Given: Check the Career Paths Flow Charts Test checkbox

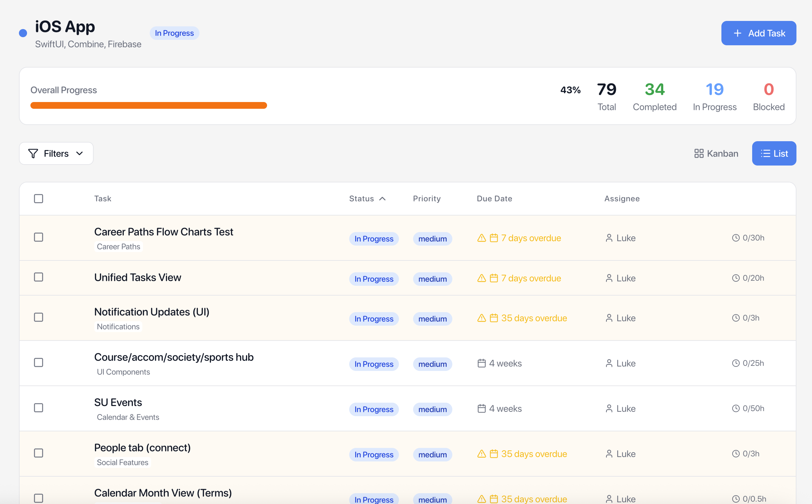Looking at the screenshot, I should point(38,237).
